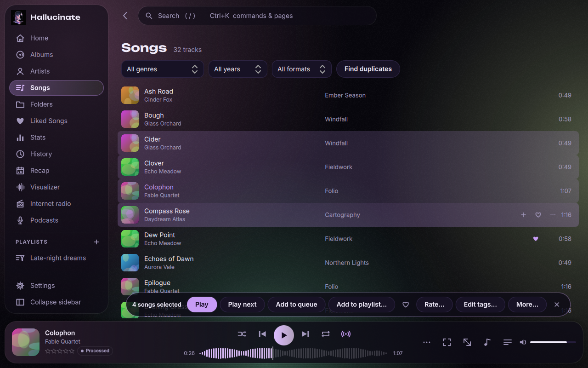Open the Visualizer page
This screenshot has width=588, height=368.
pyautogui.click(x=57, y=187)
